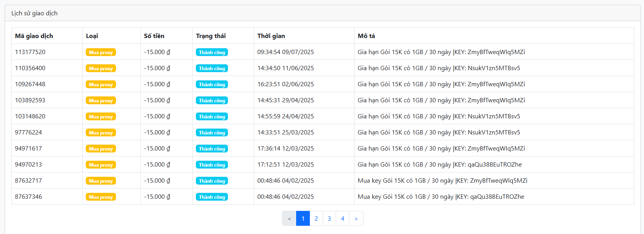Open pagination page 3

329,218
